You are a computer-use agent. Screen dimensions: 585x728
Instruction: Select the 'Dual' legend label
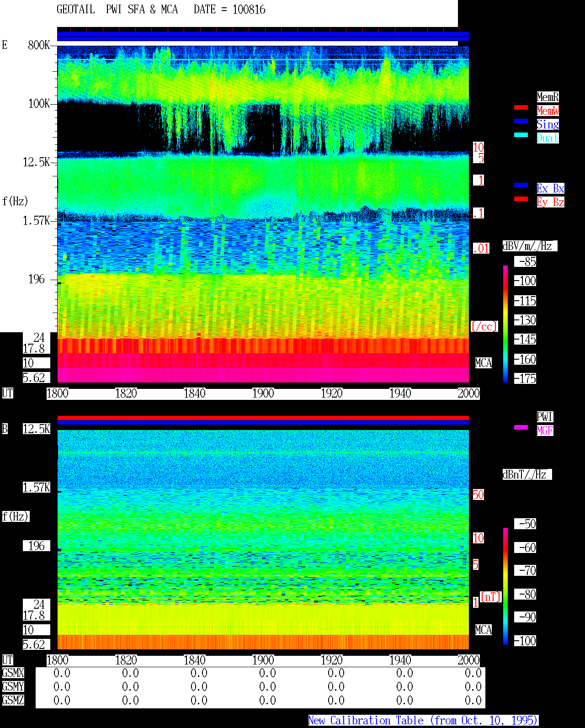click(x=548, y=138)
